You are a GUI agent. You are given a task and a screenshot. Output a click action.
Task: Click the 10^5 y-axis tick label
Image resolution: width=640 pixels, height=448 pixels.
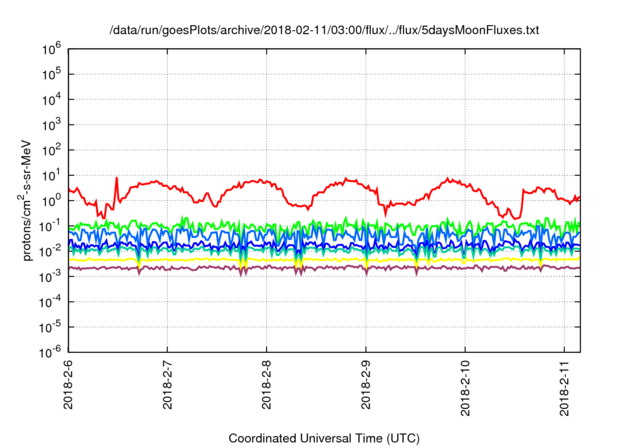[x=51, y=75]
